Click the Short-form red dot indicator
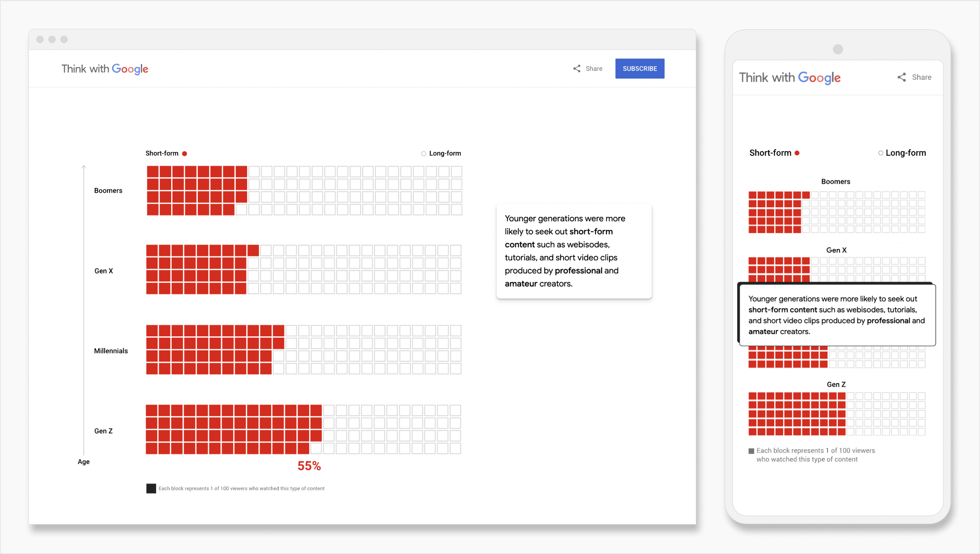 point(185,153)
